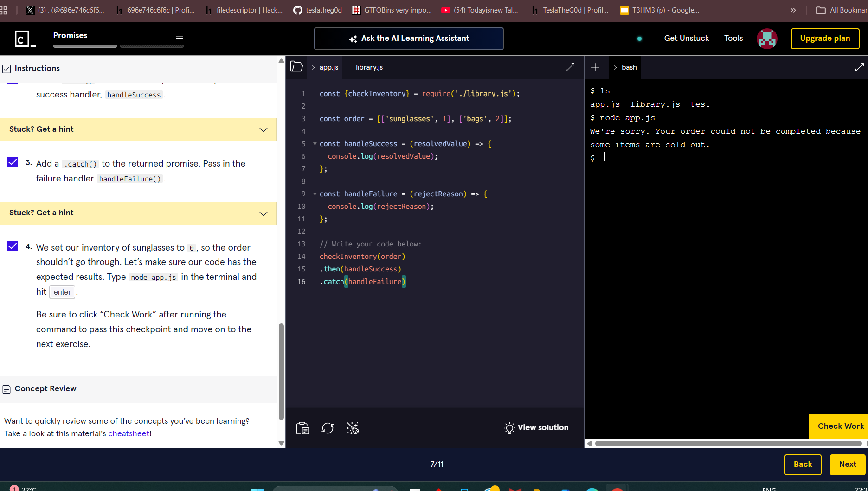Expand the hint below the handleSuccess step
Screen dimensions: 868x491
[138, 129]
